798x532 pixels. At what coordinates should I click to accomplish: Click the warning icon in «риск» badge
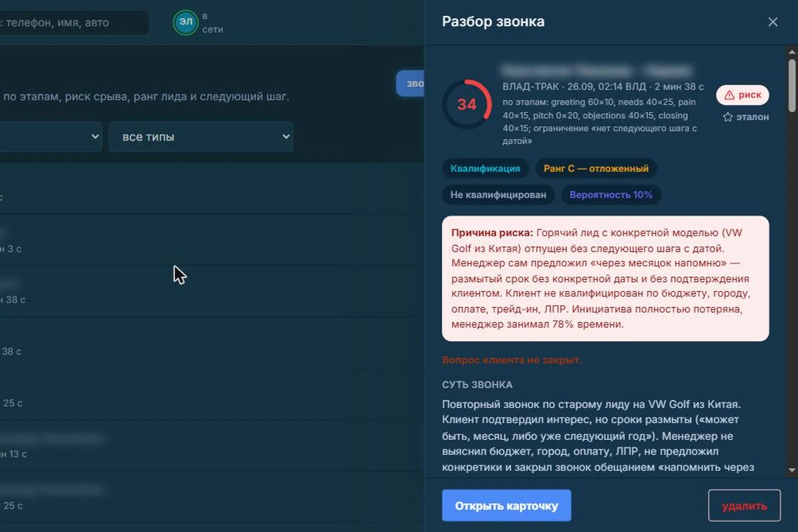(x=729, y=95)
